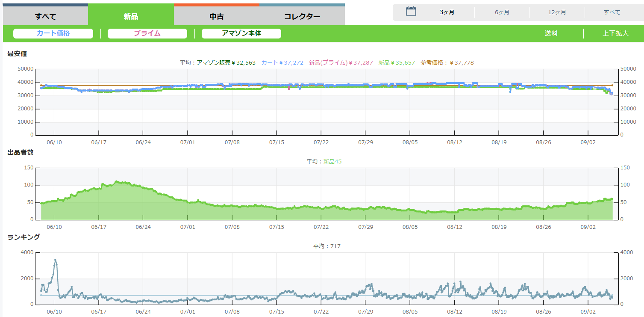This screenshot has height=317, width=644.
Task: Click the peak of the ranking spike near 06/10
Action: 55,260
